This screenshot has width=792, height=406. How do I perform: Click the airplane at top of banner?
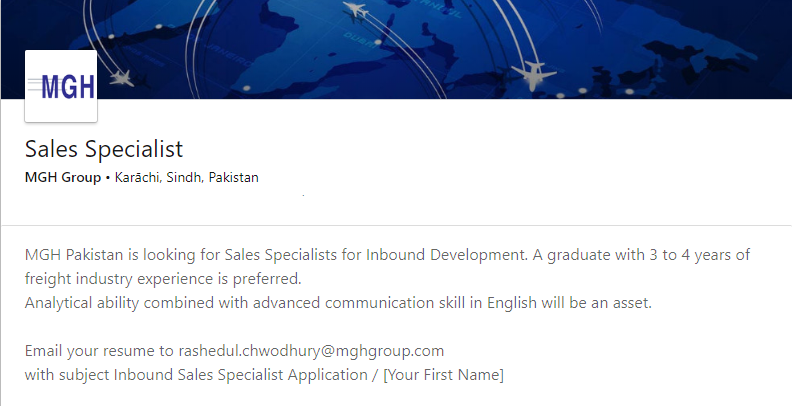(355, 10)
